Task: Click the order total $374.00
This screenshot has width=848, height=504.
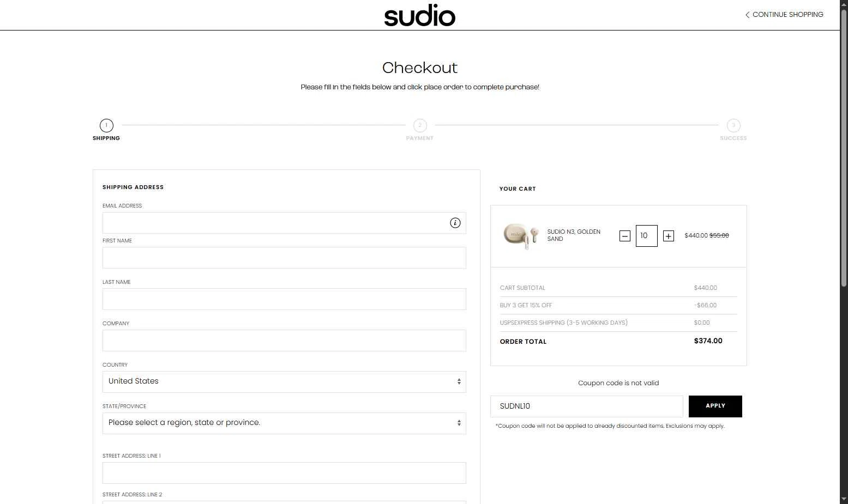Action: click(x=708, y=341)
